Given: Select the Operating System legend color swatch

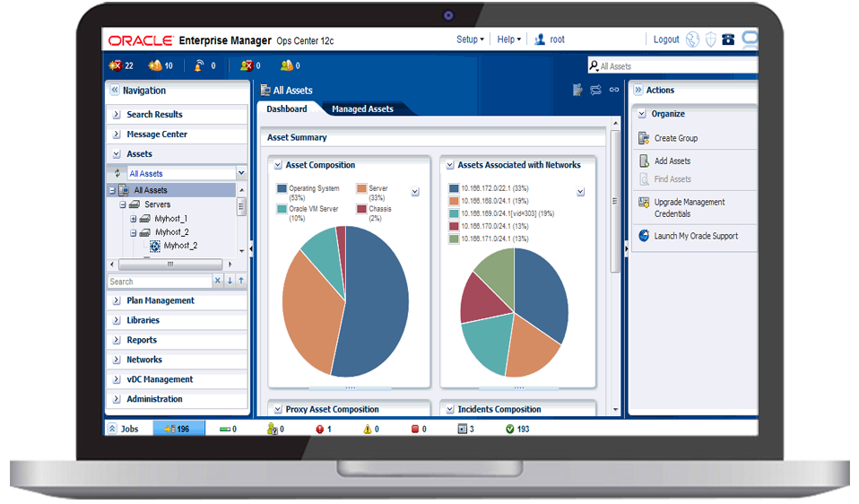Looking at the screenshot, I should [x=282, y=188].
